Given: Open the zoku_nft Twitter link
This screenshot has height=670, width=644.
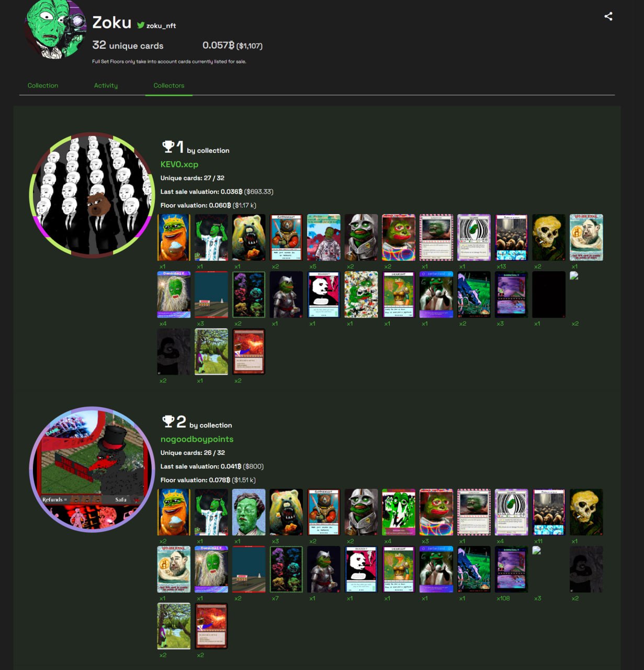Looking at the screenshot, I should 156,25.
